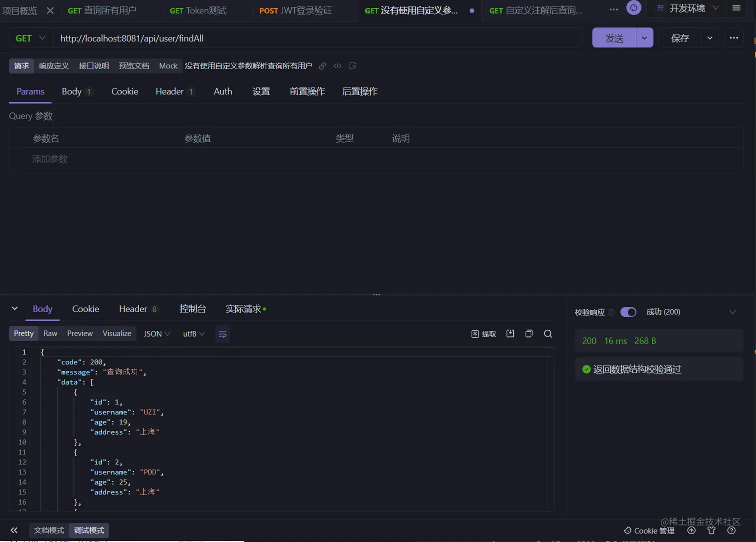Click the 发送 button
The width and height of the screenshot is (756, 542).
(x=614, y=38)
